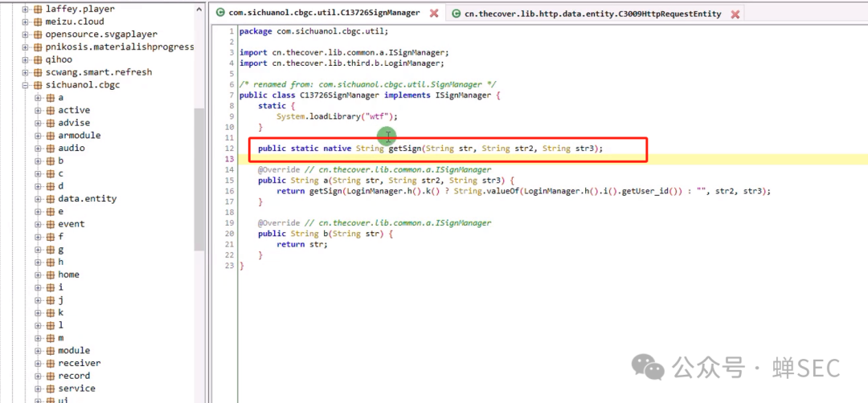The image size is (868, 403).
Task: Expand the opensource.svgaplayer package node
Action: (x=25, y=35)
